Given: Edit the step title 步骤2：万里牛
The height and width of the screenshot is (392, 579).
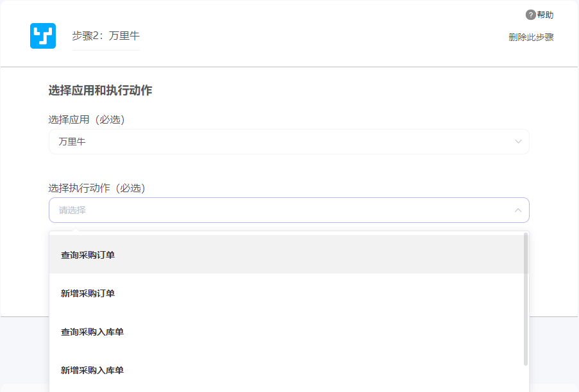Looking at the screenshot, I should pyautogui.click(x=106, y=36).
